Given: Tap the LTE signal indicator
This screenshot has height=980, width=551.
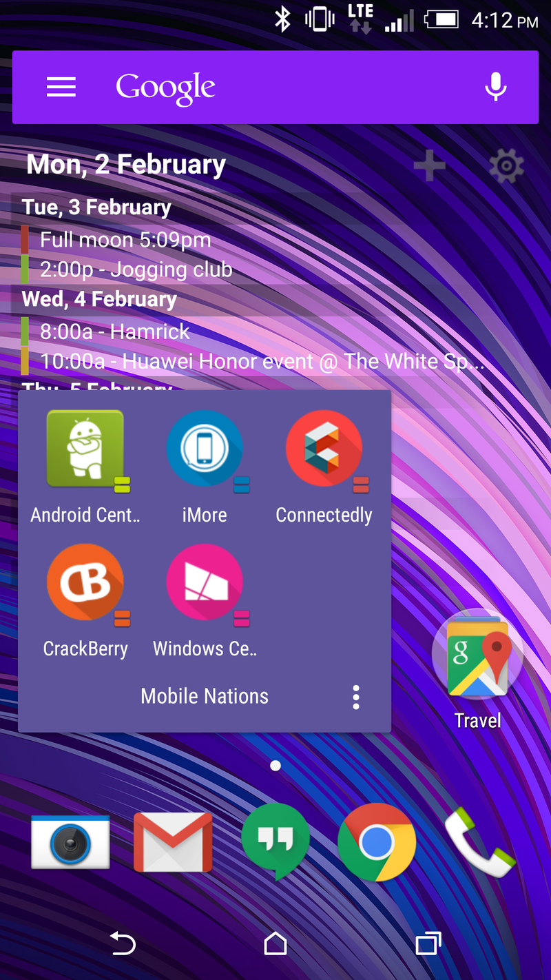Looking at the screenshot, I should pyautogui.click(x=360, y=19).
